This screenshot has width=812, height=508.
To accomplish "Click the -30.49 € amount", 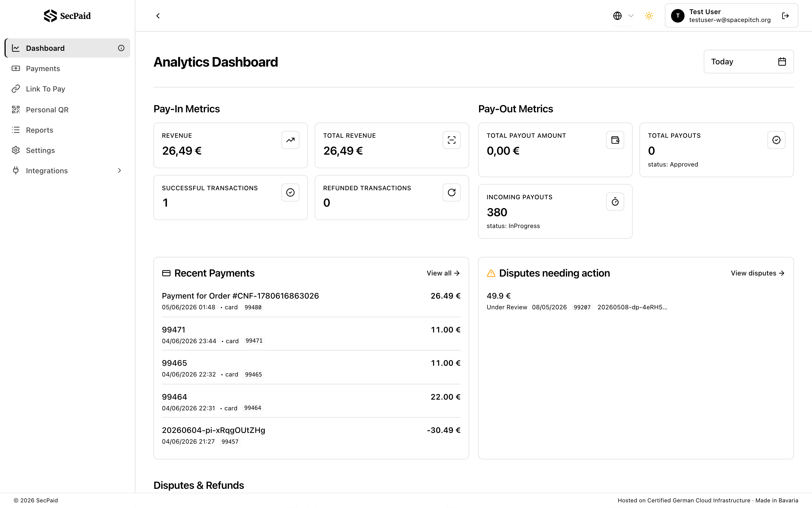I will click(x=443, y=430).
